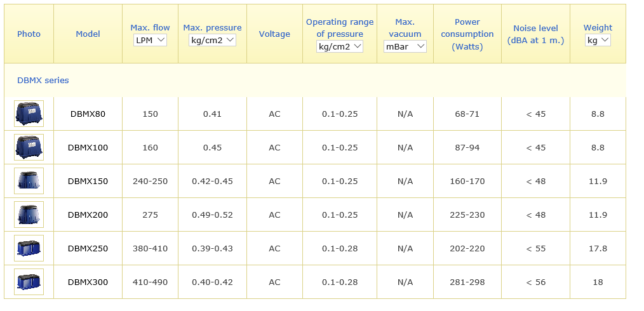The height and width of the screenshot is (311, 644).
Task: Open the Max. vacuum mBar dropdown
Action: 405,46
